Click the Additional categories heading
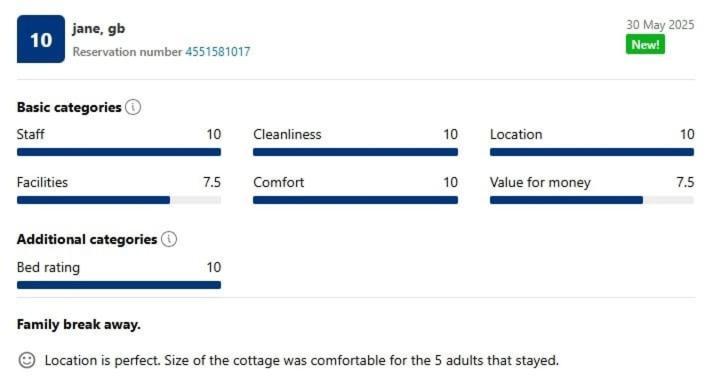This screenshot has height=387, width=706. pyautogui.click(x=87, y=239)
